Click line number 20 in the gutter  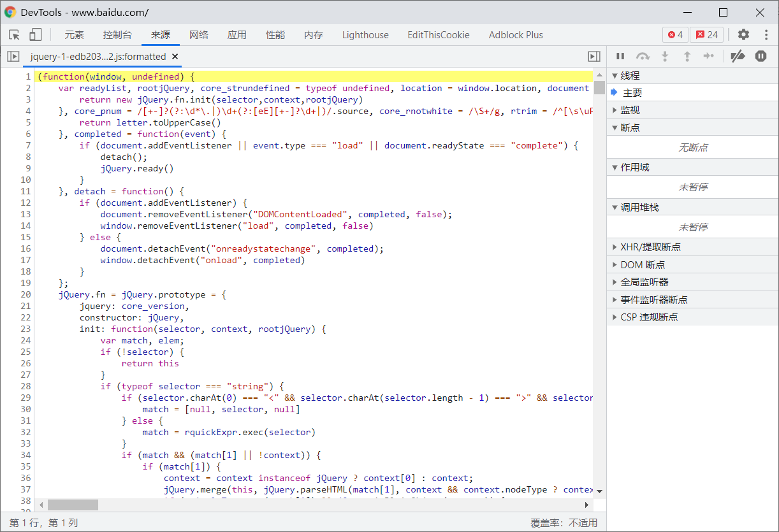tap(25, 294)
